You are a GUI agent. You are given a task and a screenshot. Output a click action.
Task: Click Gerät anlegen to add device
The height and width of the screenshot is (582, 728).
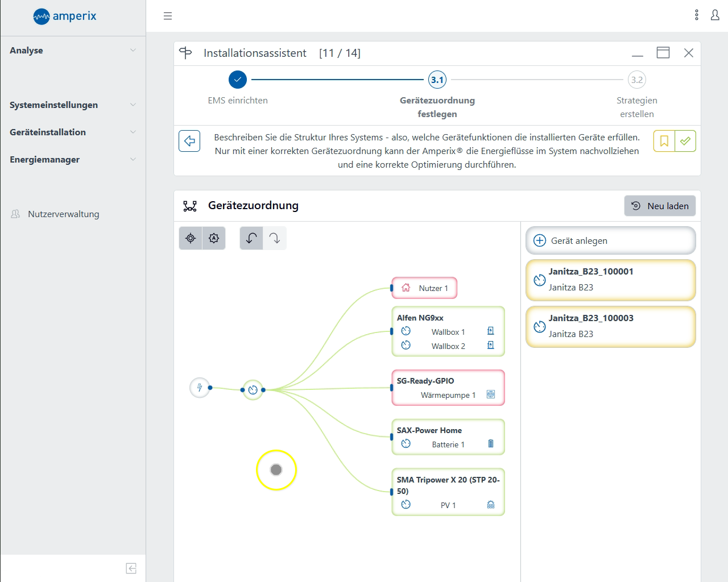610,240
